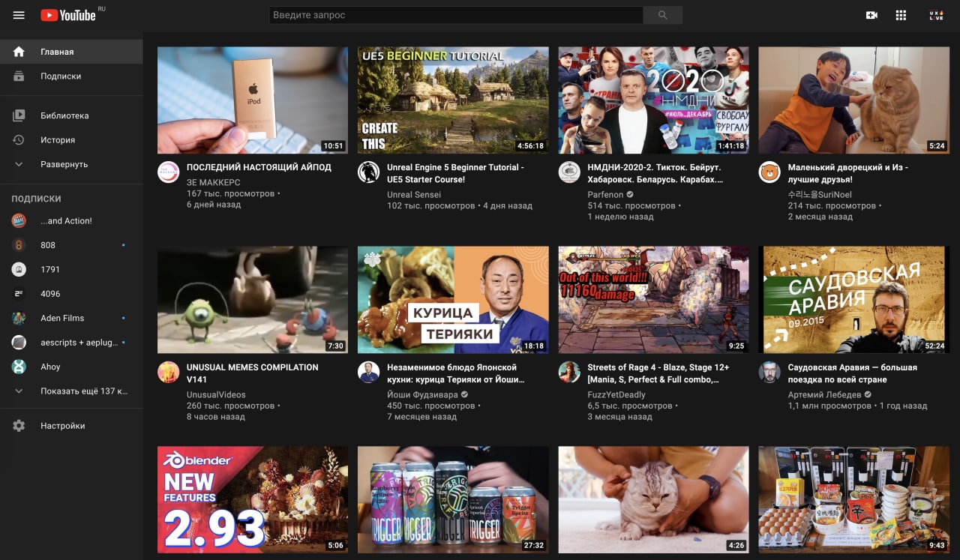Play the iPod video thumbnail
This screenshot has height=560, width=960.
point(253,100)
